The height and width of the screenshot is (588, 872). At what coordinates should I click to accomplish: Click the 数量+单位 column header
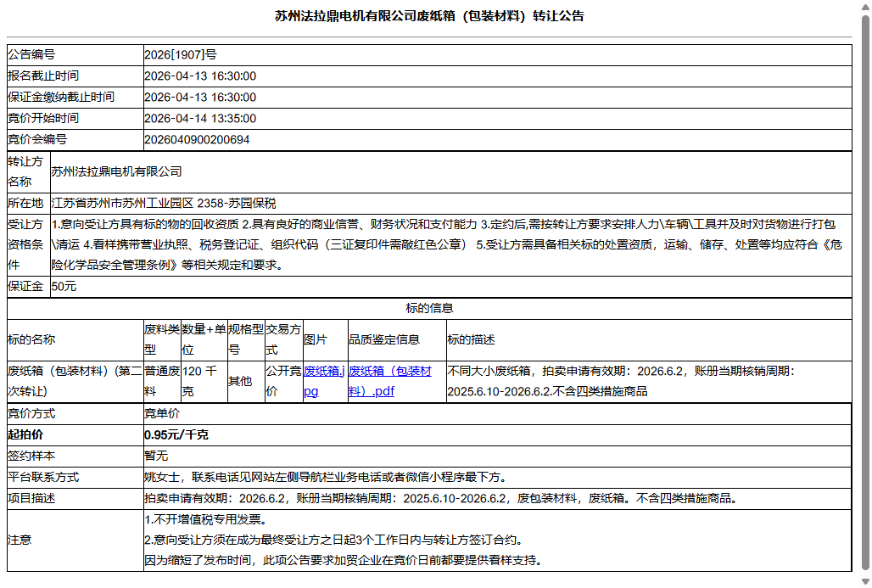pyautogui.click(x=204, y=340)
